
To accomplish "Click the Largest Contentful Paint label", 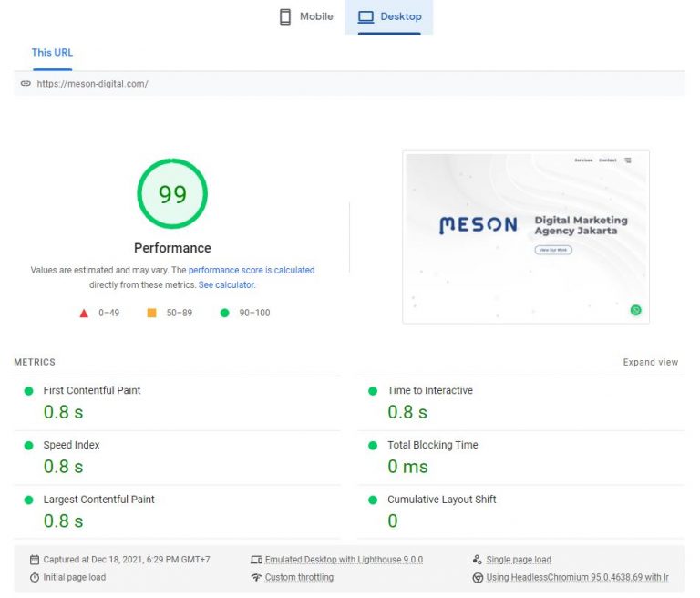I will tap(98, 500).
